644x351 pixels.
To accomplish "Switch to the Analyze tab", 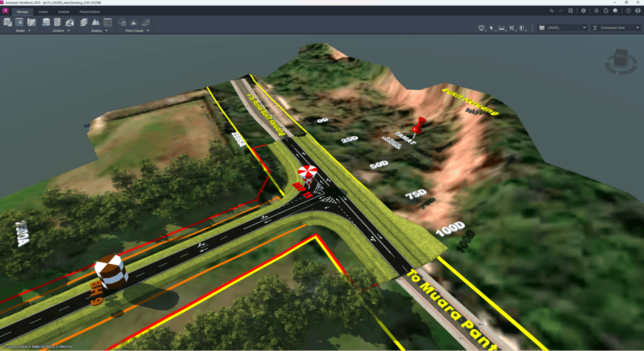I will 64,12.
